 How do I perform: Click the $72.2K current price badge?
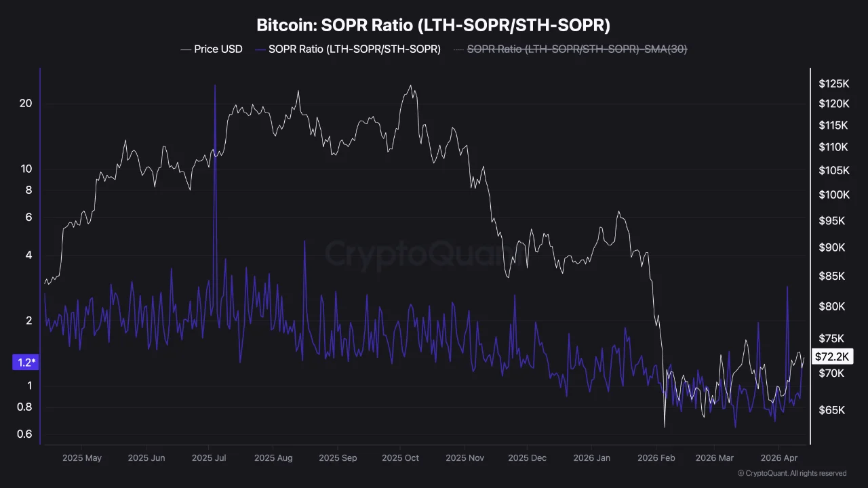[833, 357]
